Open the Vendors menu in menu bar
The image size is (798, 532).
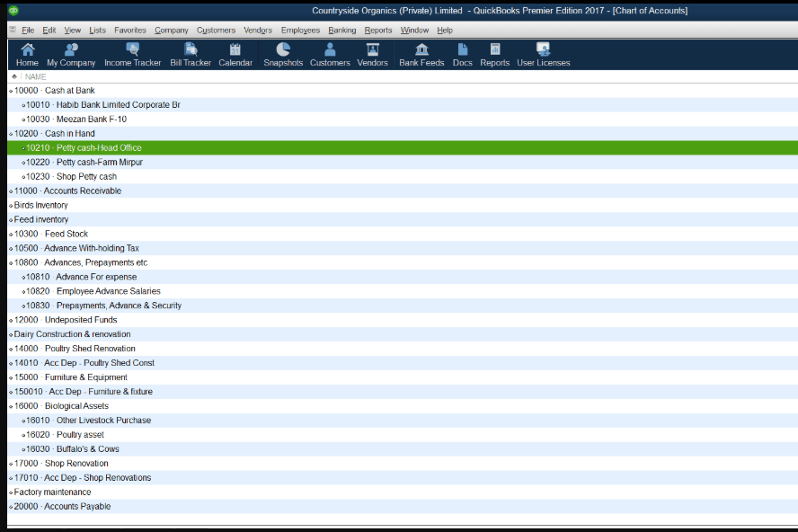pyautogui.click(x=258, y=30)
